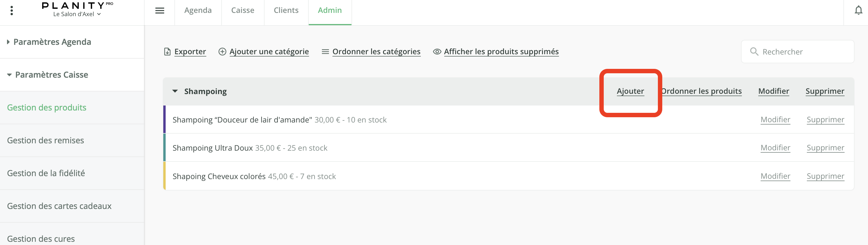Open the three-dot options menu
Screen dimensions: 868x245
(12, 11)
